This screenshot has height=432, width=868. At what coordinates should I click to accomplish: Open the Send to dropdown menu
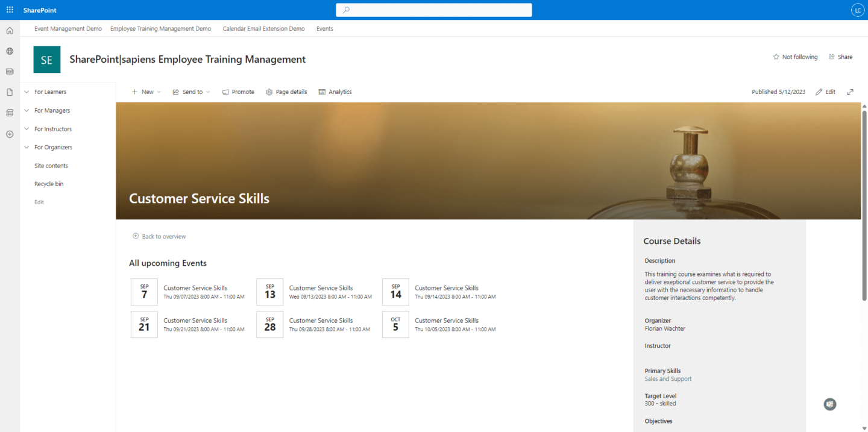click(191, 92)
